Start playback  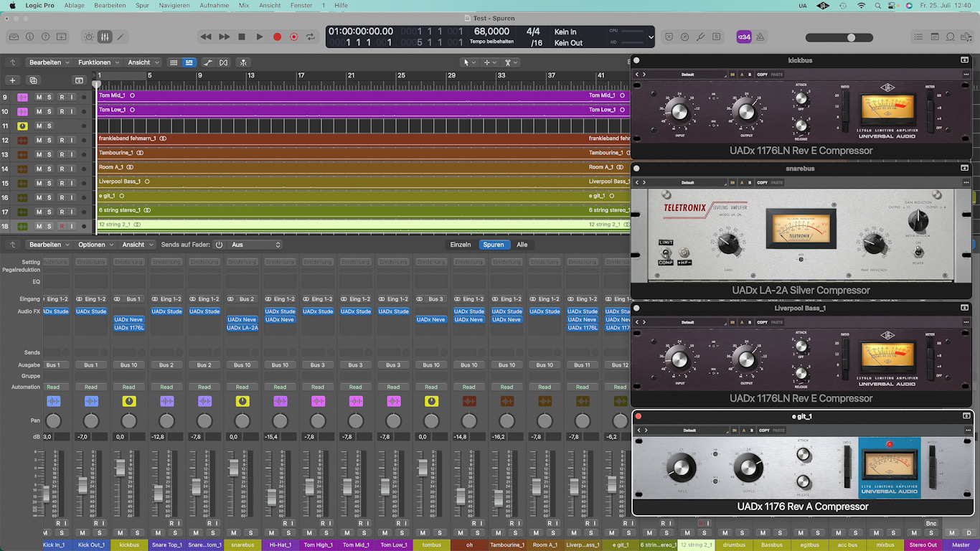point(260,37)
